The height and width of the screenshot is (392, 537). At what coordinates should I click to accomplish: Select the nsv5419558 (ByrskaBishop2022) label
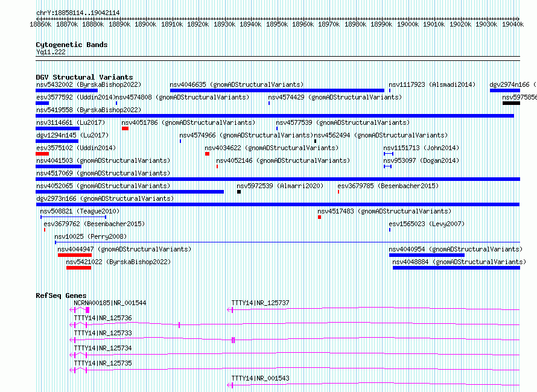pos(89,110)
